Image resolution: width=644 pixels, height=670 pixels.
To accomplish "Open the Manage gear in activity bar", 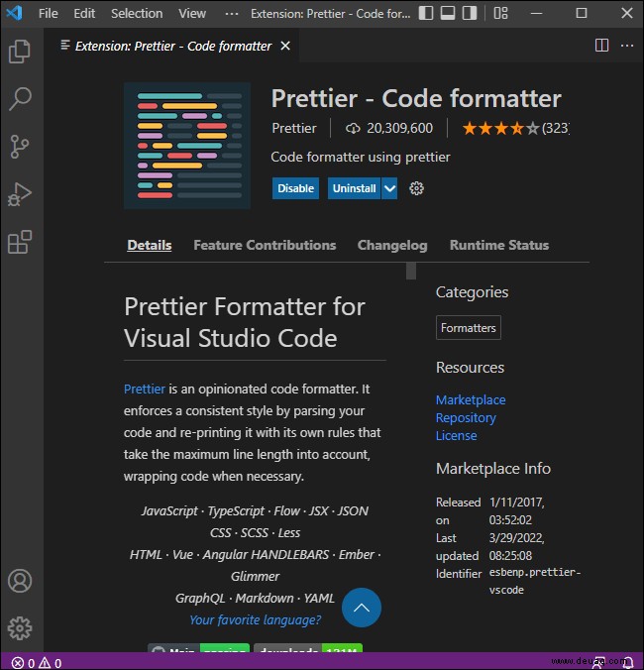I will (x=20, y=628).
